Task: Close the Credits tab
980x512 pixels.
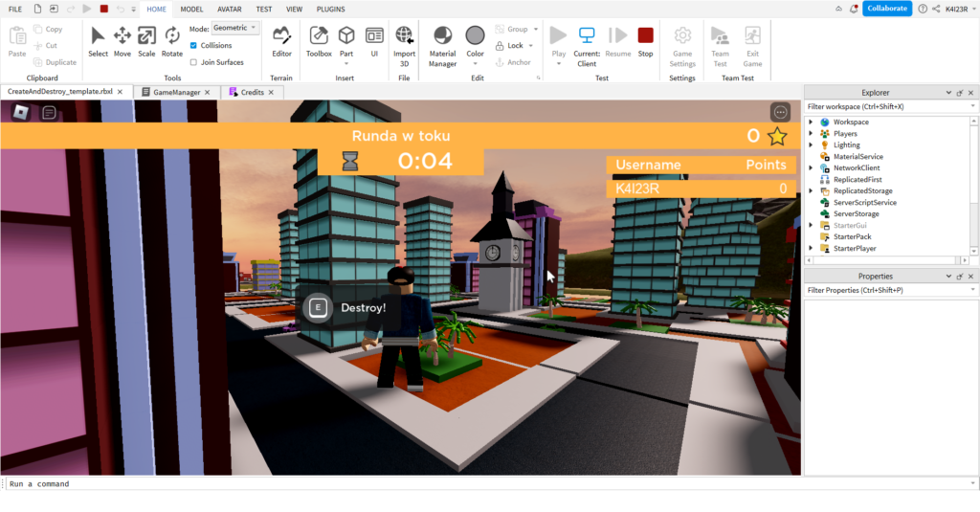Action: pos(271,92)
